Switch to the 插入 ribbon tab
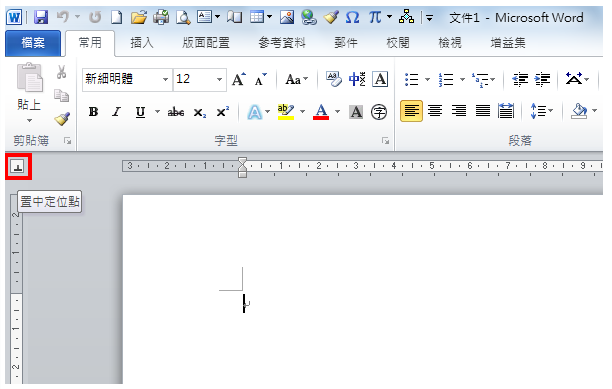This screenshot has height=389, width=612. pyautogui.click(x=142, y=43)
